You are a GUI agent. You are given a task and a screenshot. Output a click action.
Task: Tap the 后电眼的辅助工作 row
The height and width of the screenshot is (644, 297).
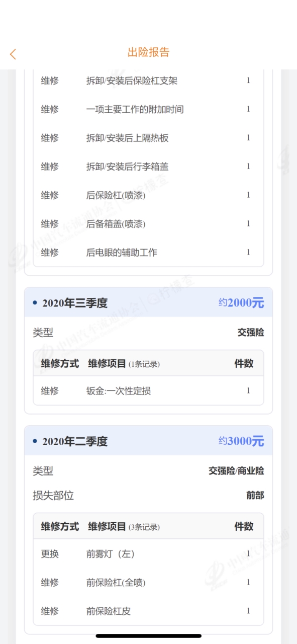pyautogui.click(x=148, y=253)
